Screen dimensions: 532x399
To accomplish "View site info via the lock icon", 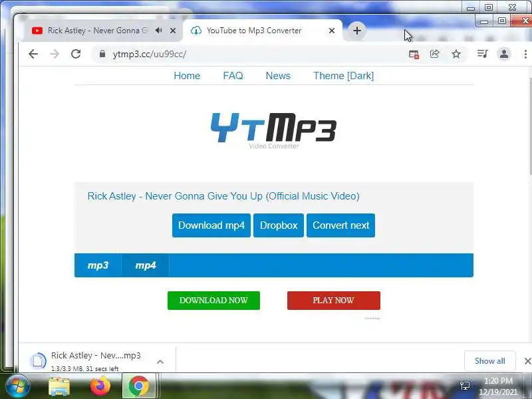I will 102,54.
